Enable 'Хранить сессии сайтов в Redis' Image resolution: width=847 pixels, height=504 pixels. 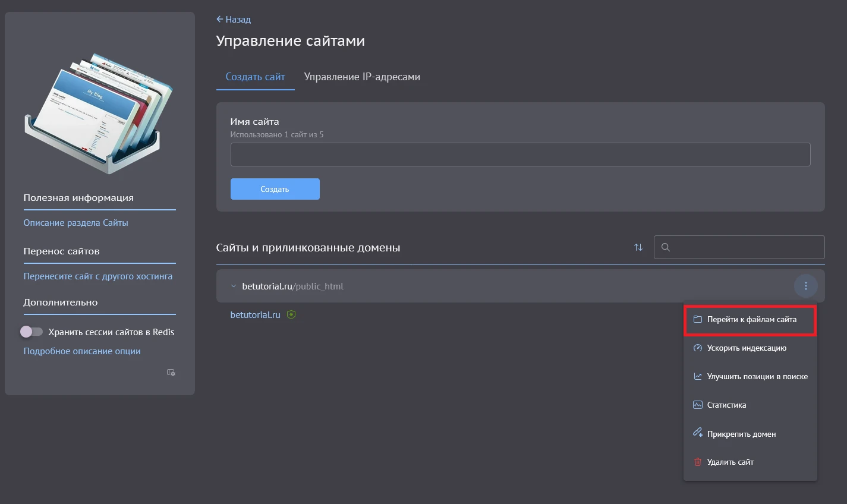pyautogui.click(x=32, y=331)
